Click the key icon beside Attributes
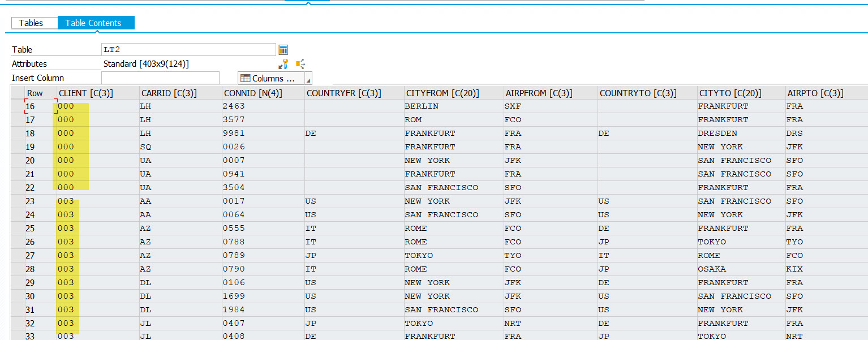Image resolution: width=868 pixels, height=340 pixels. point(283,64)
